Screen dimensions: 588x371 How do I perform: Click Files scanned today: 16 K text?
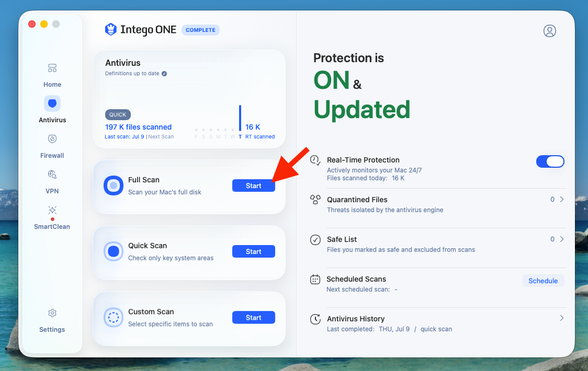point(366,178)
